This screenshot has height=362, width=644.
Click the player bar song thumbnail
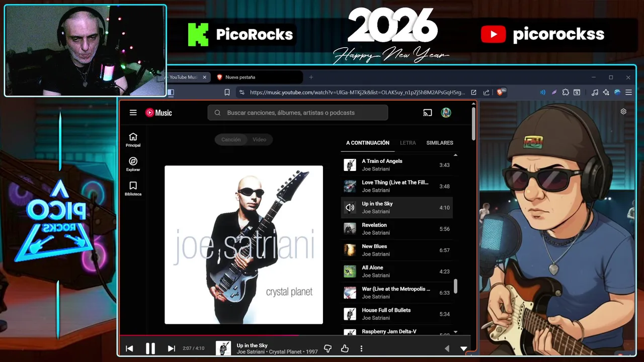(x=223, y=348)
